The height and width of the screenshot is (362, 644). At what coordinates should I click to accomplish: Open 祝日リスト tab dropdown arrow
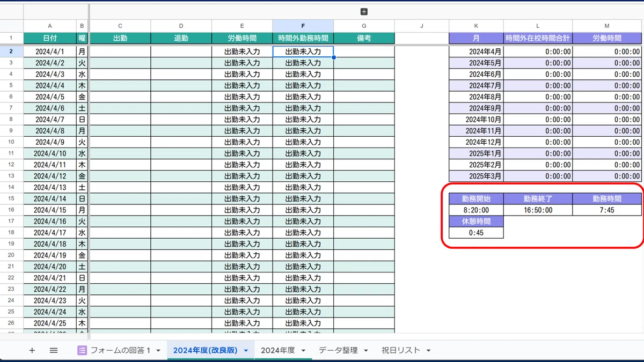pos(428,351)
